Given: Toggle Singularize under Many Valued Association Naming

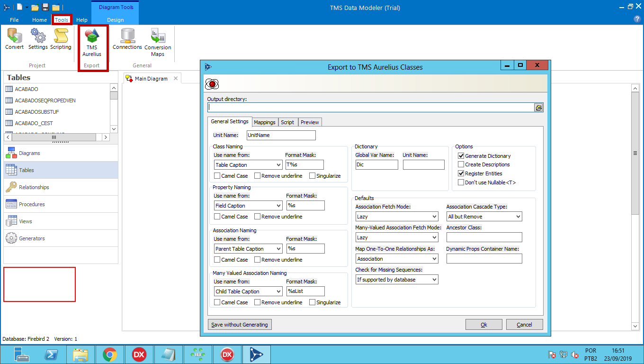Looking at the screenshot, I should pyautogui.click(x=312, y=302).
